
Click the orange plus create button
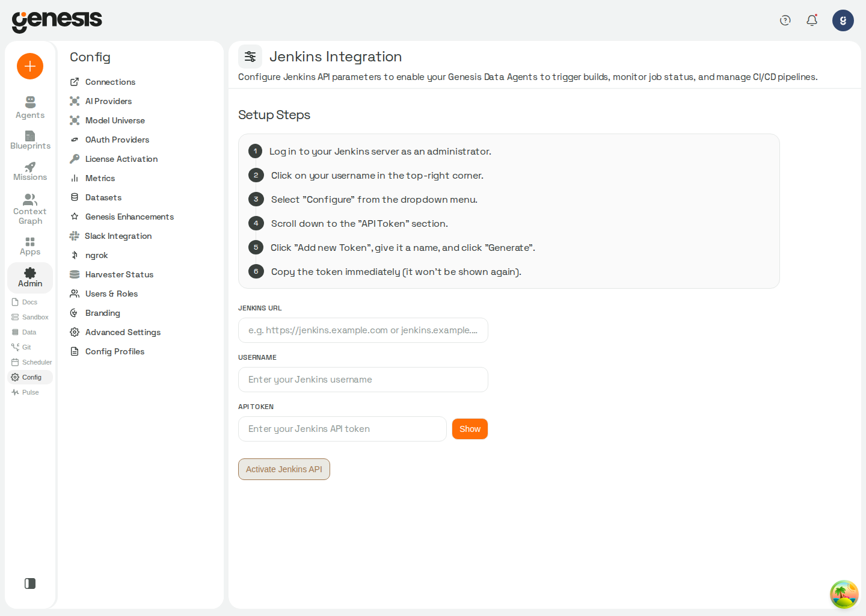tap(30, 66)
